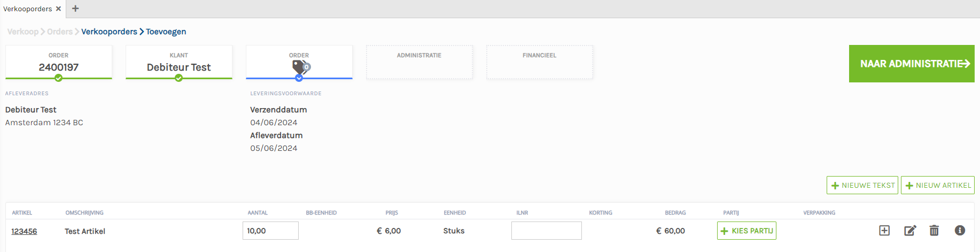Viewport: 980px width, 252px height.
Task: Click green checkmark under order 2400197
Action: coord(59,78)
